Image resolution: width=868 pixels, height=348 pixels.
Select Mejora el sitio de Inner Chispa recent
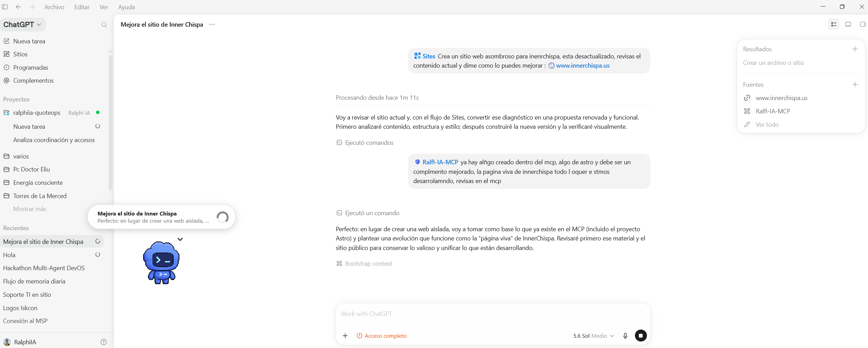click(52, 242)
